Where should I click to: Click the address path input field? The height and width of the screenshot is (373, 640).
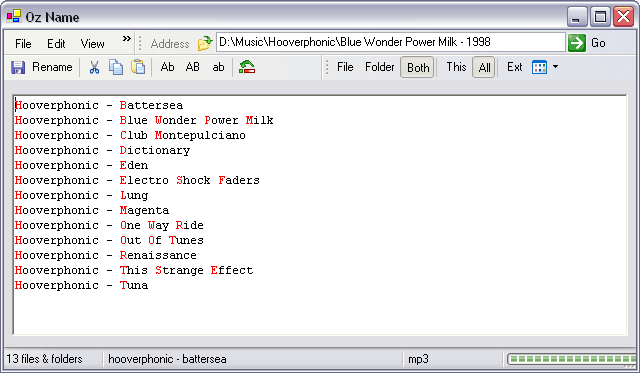click(x=391, y=42)
